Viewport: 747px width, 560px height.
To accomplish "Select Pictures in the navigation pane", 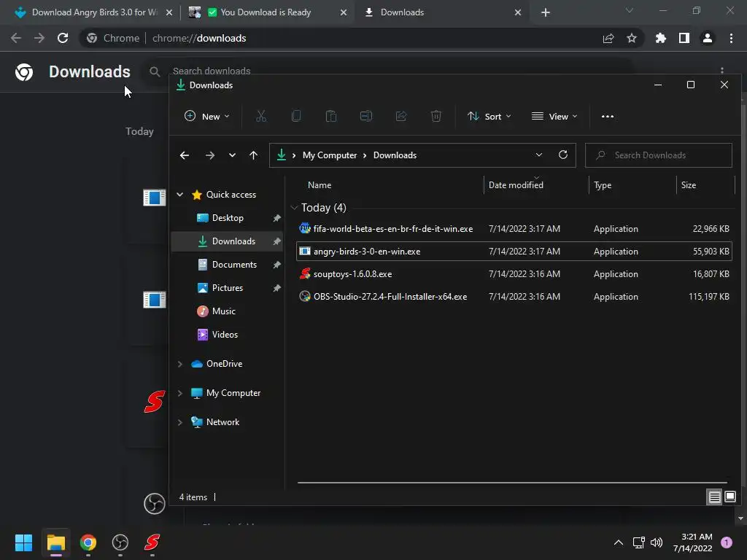I will pyautogui.click(x=228, y=288).
